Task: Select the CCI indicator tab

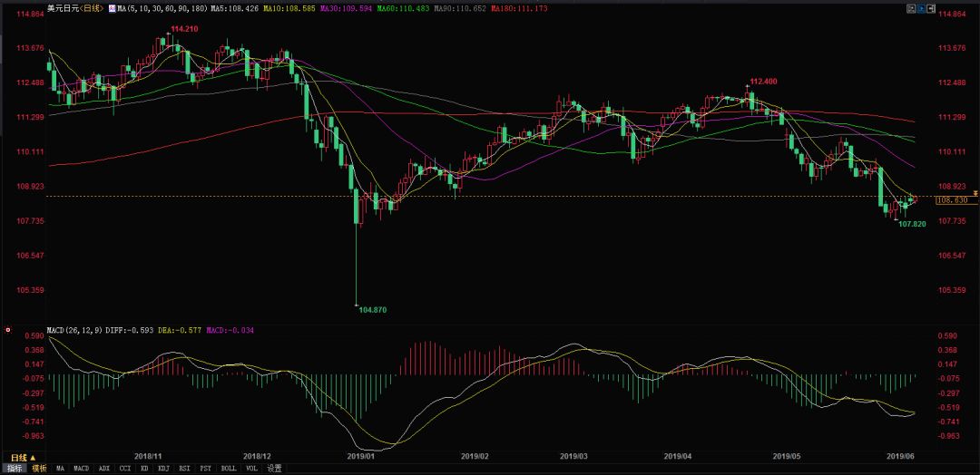Action: tap(125, 468)
